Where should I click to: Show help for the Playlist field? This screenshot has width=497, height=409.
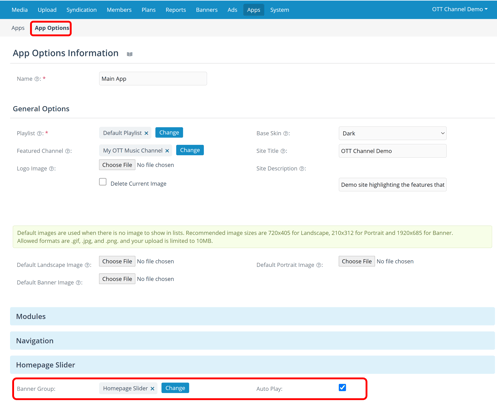tap(39, 133)
